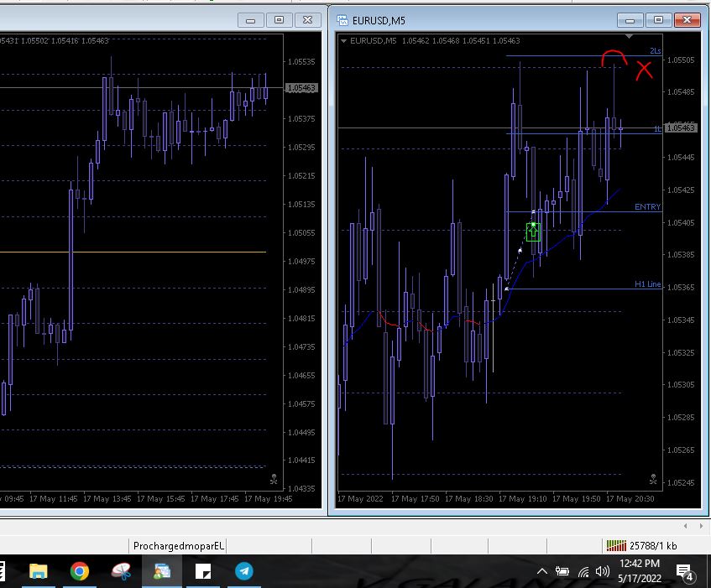Click the EURUSD,M5 window title text
This screenshot has width=711, height=588.
click(379, 21)
